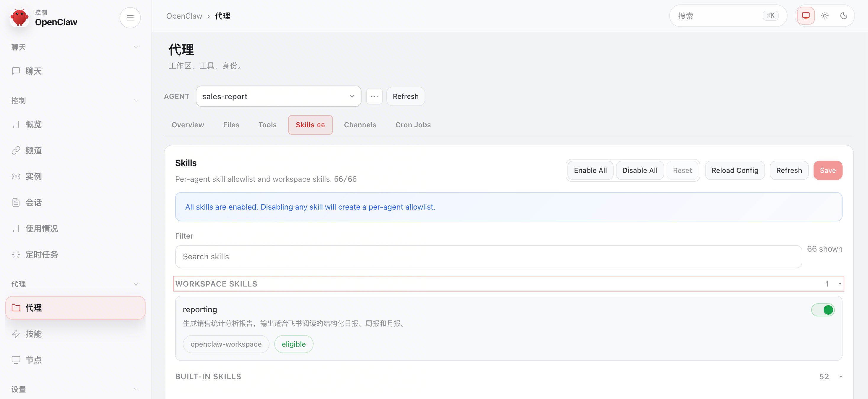Switch to the Tools tab
Image resolution: width=868 pixels, height=399 pixels.
tap(267, 125)
